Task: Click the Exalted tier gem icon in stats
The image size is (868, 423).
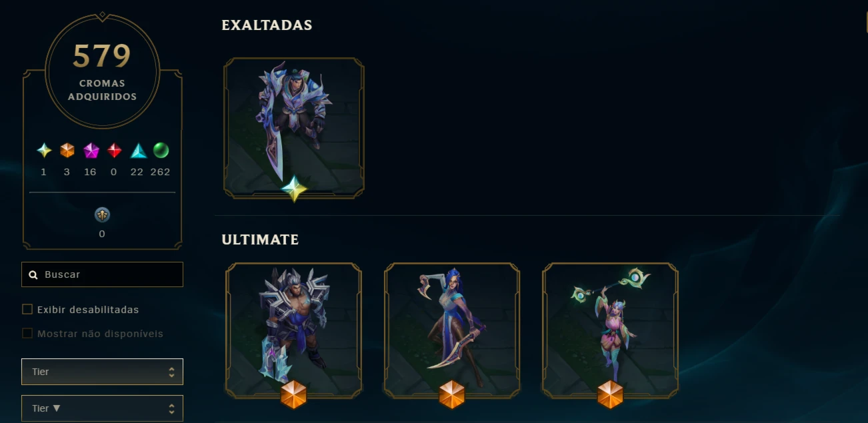Action: (44, 151)
